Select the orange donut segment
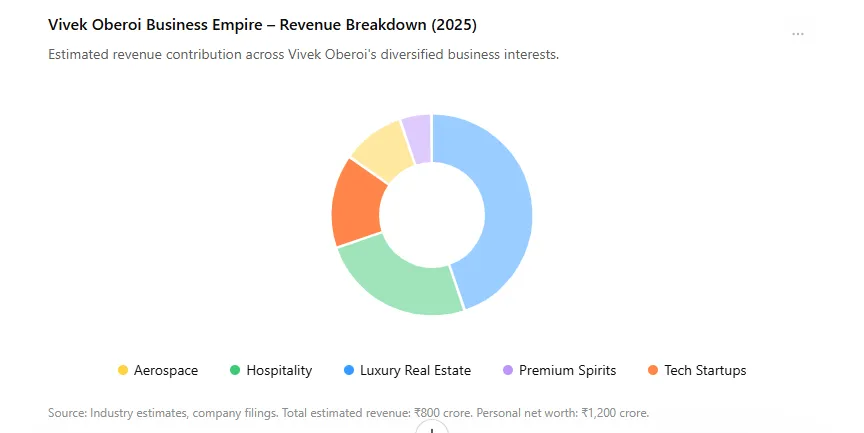Image resolution: width=864 pixels, height=433 pixels. [357, 204]
